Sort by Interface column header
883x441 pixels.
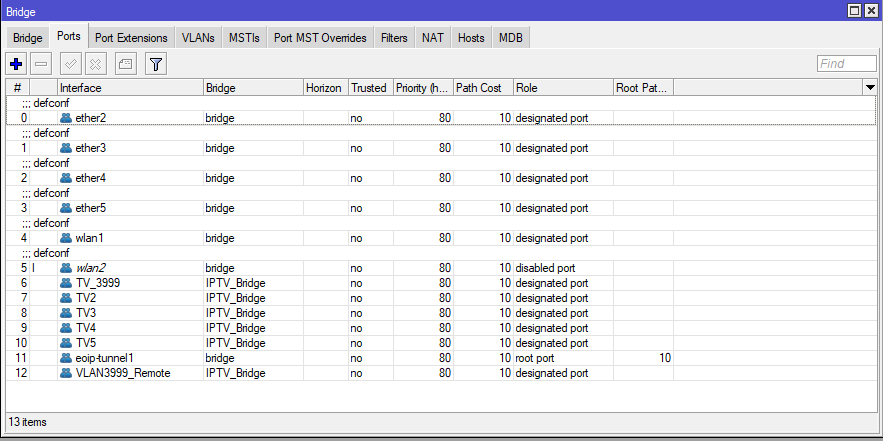point(130,88)
